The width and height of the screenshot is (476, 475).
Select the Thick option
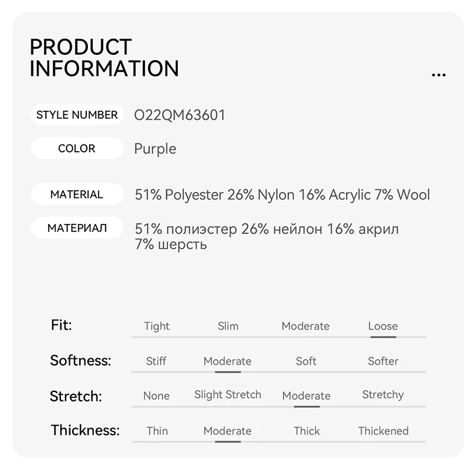(x=307, y=430)
